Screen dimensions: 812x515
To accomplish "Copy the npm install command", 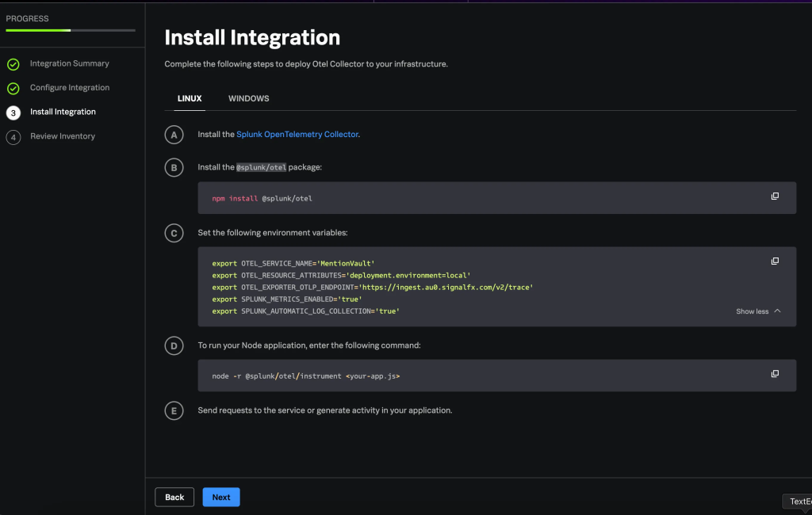I will [775, 196].
